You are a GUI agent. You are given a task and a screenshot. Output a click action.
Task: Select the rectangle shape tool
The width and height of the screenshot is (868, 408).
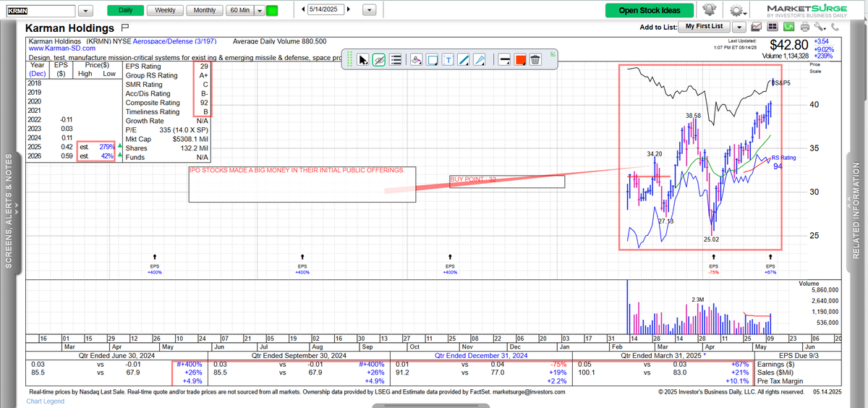click(x=433, y=60)
